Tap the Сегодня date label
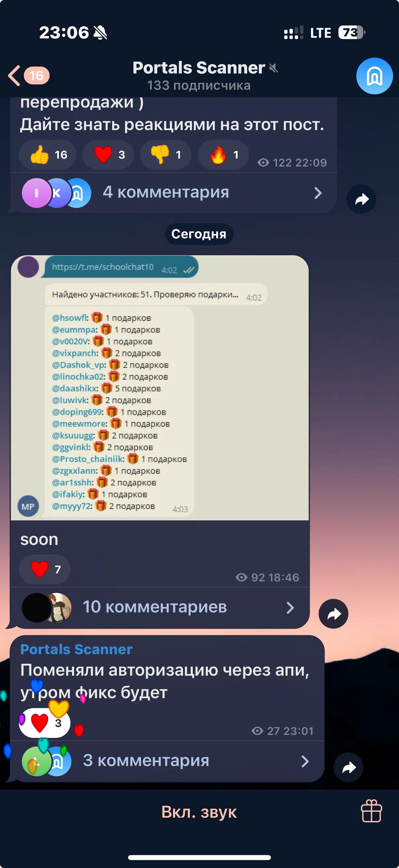The height and width of the screenshot is (868, 399). pyautogui.click(x=199, y=234)
